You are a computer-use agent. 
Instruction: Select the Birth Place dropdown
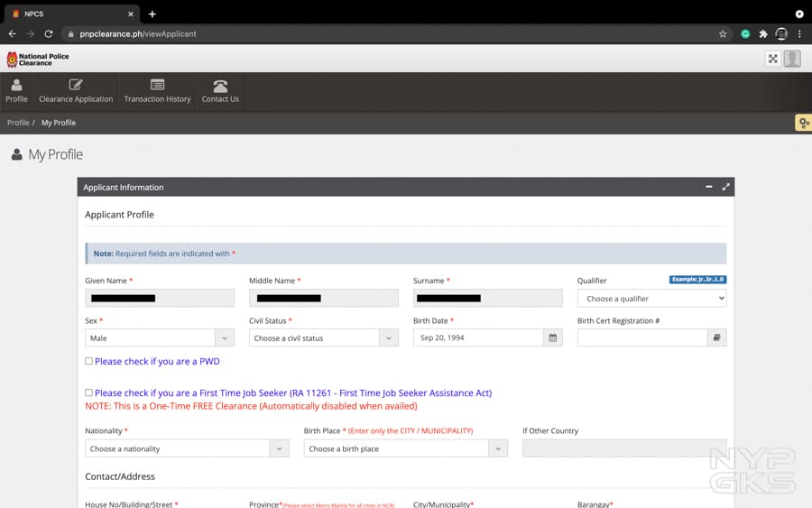[405, 448]
